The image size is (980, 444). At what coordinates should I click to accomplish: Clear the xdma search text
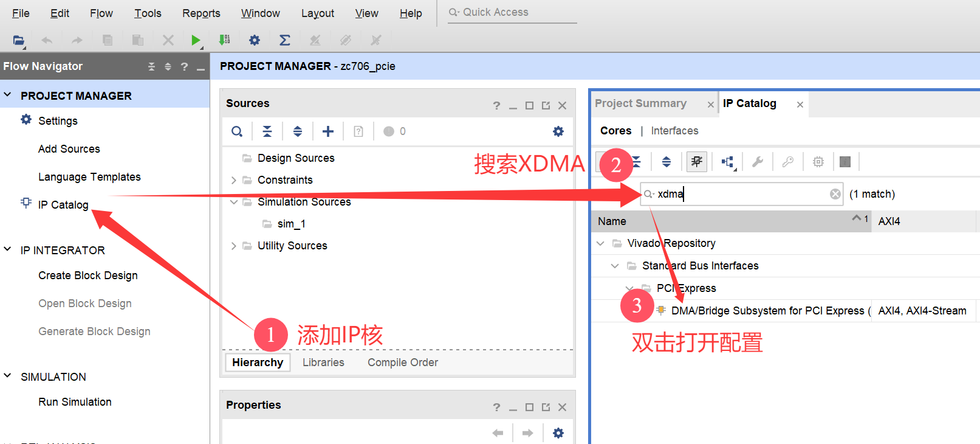pos(835,194)
